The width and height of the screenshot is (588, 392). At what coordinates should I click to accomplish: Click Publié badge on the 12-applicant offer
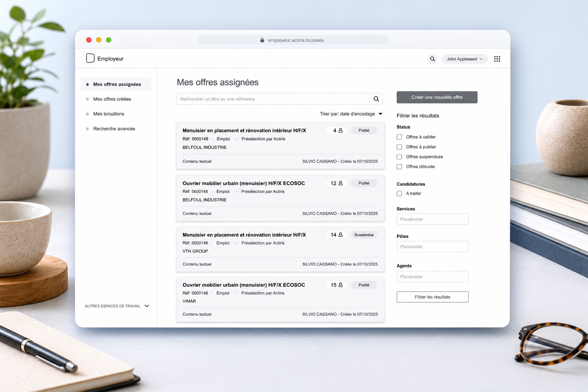(364, 183)
